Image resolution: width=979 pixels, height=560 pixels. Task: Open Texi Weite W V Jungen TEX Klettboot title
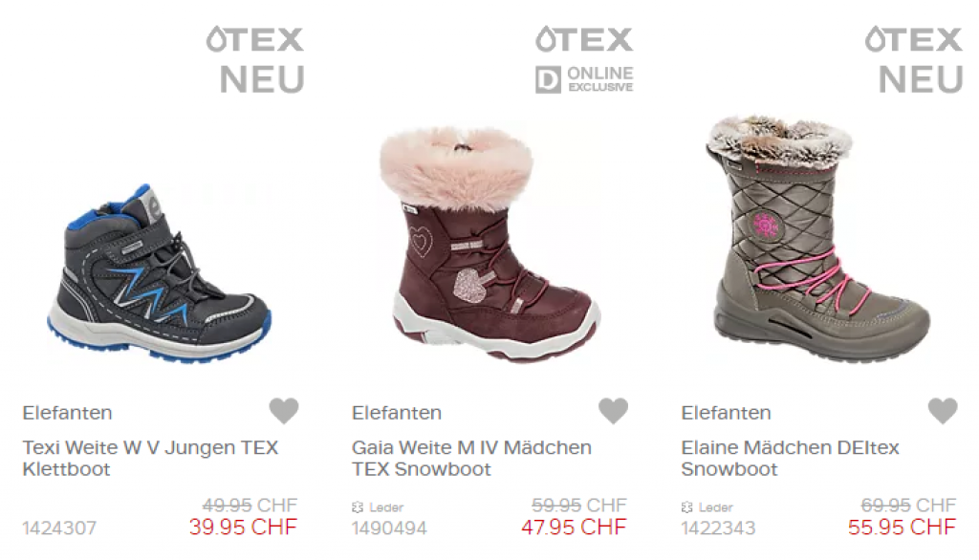150,459
